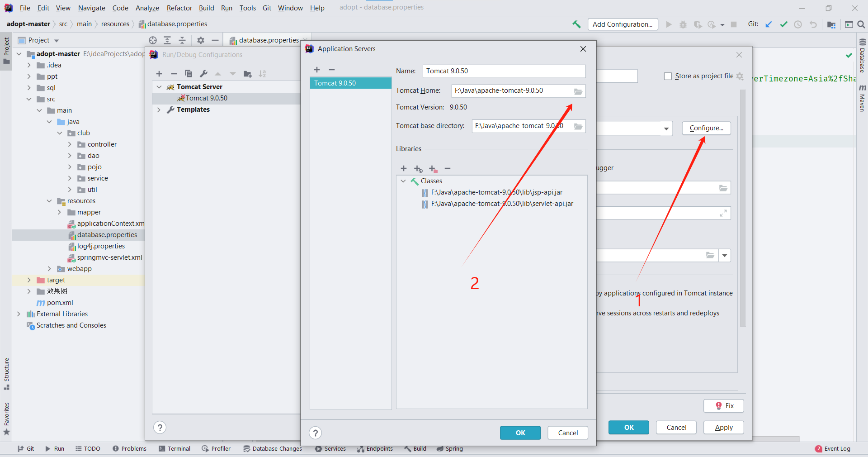Remove application server with minus icon
This screenshot has height=457, width=868.
point(332,70)
